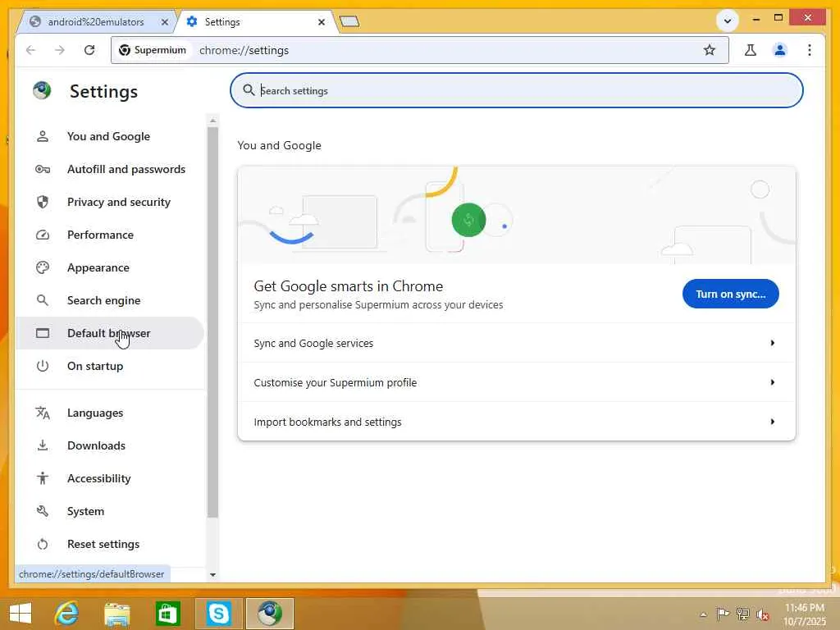The height and width of the screenshot is (630, 840).
Task: Click the sidebar scroll up arrow
Action: click(212, 121)
